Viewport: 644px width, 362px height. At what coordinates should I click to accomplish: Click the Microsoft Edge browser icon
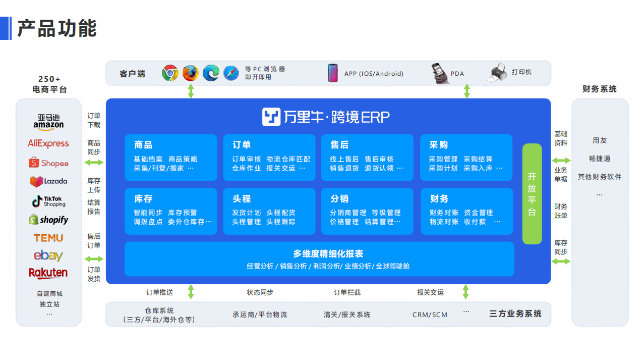click(x=211, y=73)
